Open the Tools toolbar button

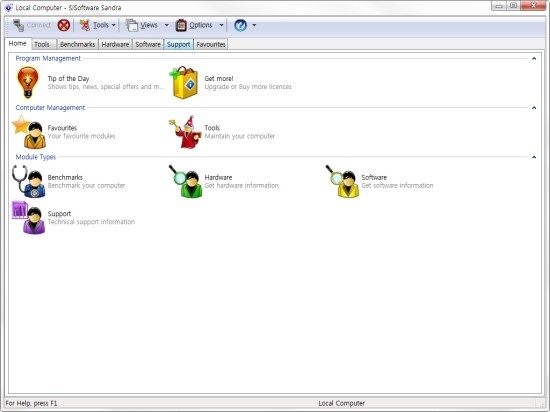[94, 25]
